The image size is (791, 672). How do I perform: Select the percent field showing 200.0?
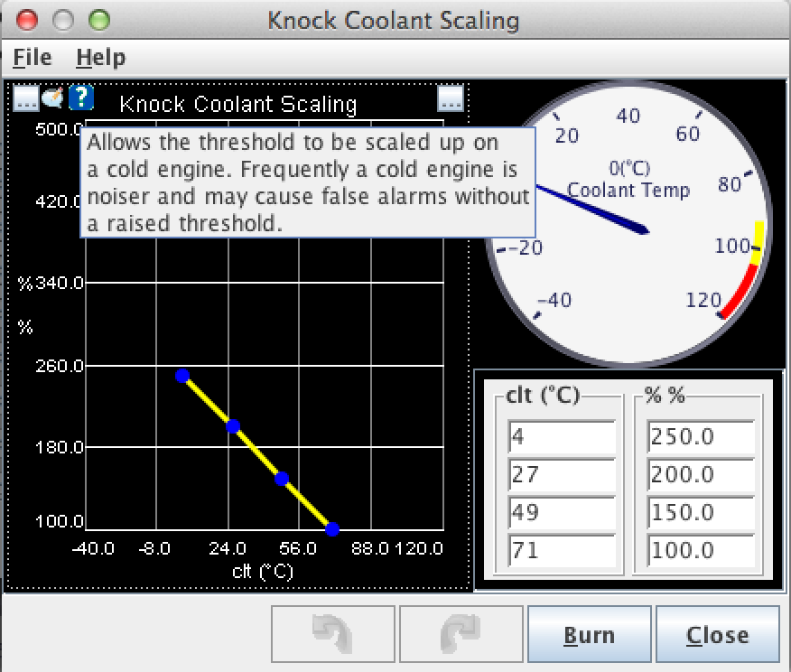point(702,474)
